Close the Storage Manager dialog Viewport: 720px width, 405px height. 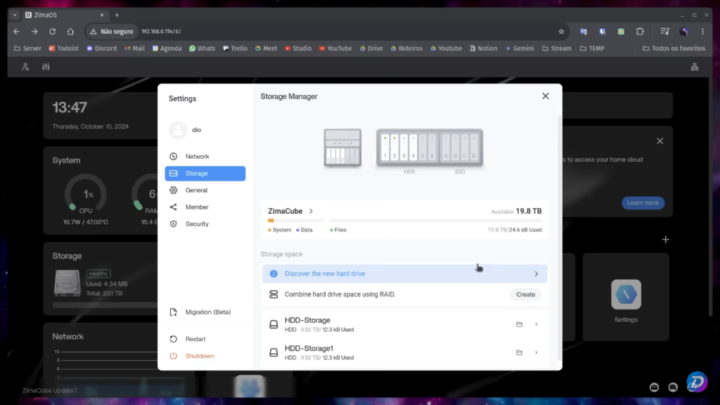[545, 96]
